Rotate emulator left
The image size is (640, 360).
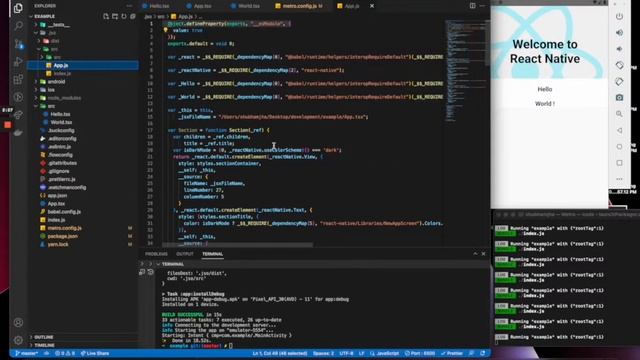coord(619,65)
